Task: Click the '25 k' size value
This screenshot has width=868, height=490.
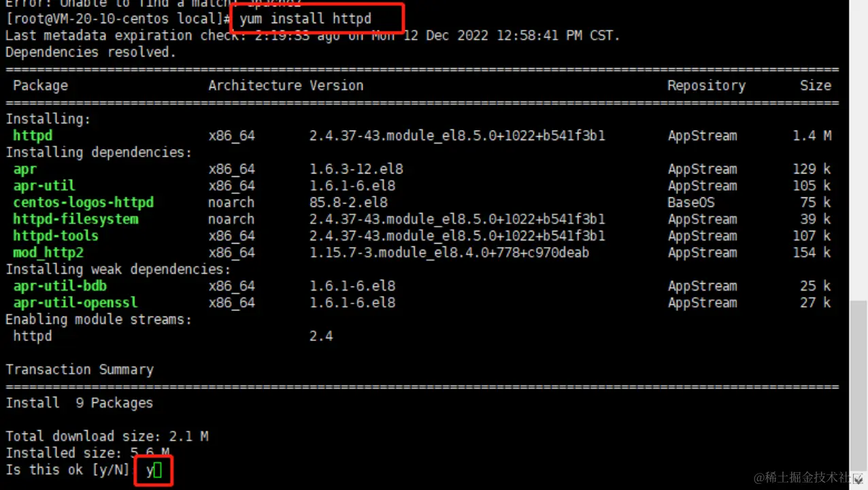Action: (816, 286)
